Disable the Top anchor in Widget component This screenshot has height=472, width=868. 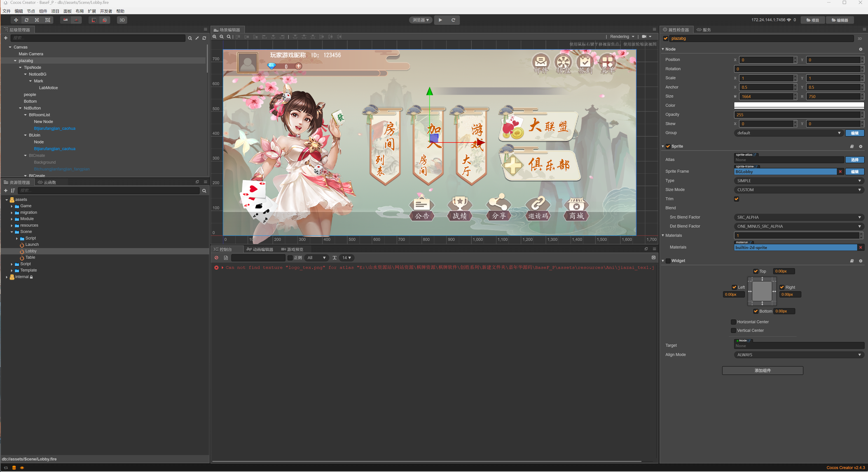(756, 271)
